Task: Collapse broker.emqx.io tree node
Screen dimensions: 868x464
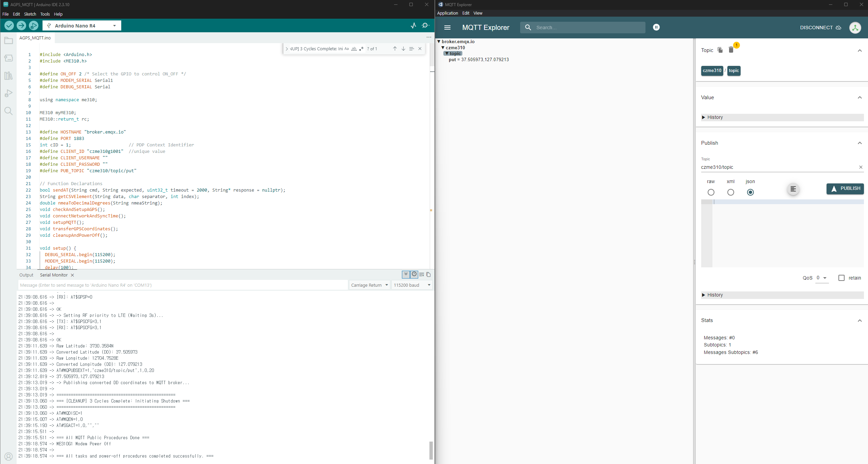Action: (439, 41)
